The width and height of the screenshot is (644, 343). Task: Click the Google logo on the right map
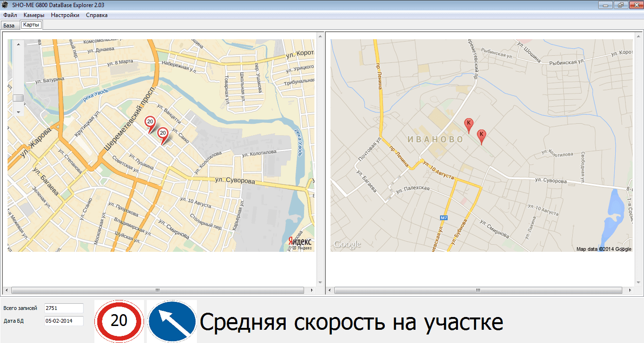coord(347,244)
